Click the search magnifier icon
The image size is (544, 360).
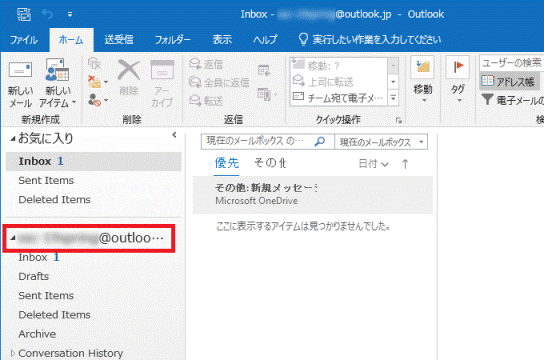[x=320, y=142]
